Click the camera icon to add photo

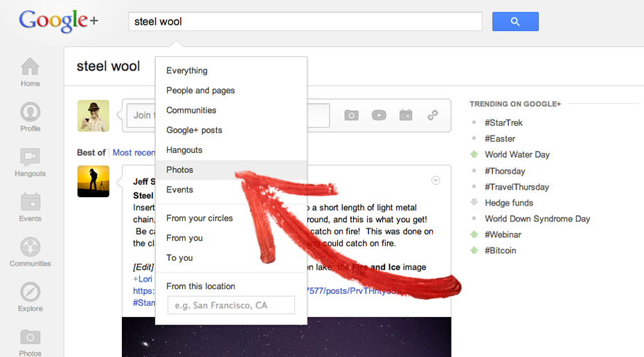pyautogui.click(x=352, y=116)
